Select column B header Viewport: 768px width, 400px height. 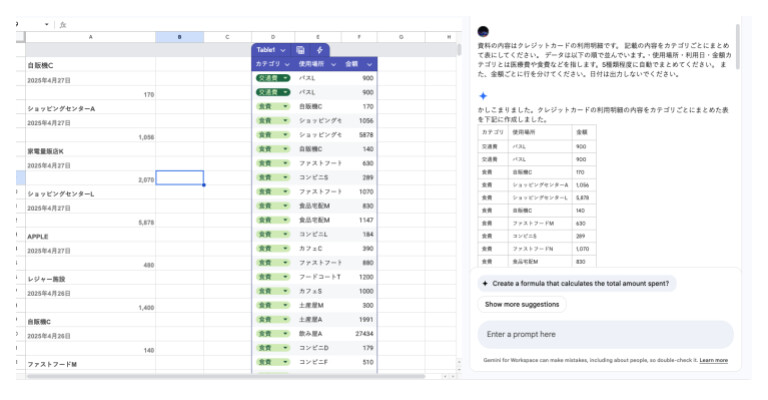[179, 38]
